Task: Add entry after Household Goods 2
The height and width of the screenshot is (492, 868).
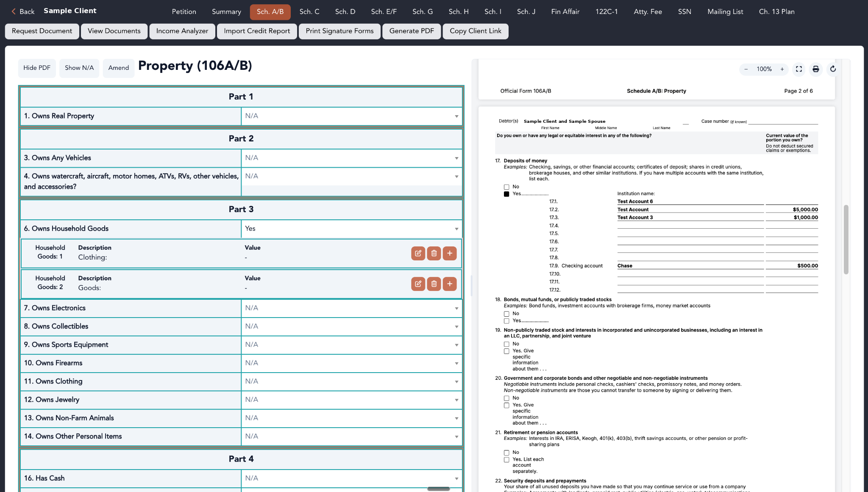Action: click(450, 284)
